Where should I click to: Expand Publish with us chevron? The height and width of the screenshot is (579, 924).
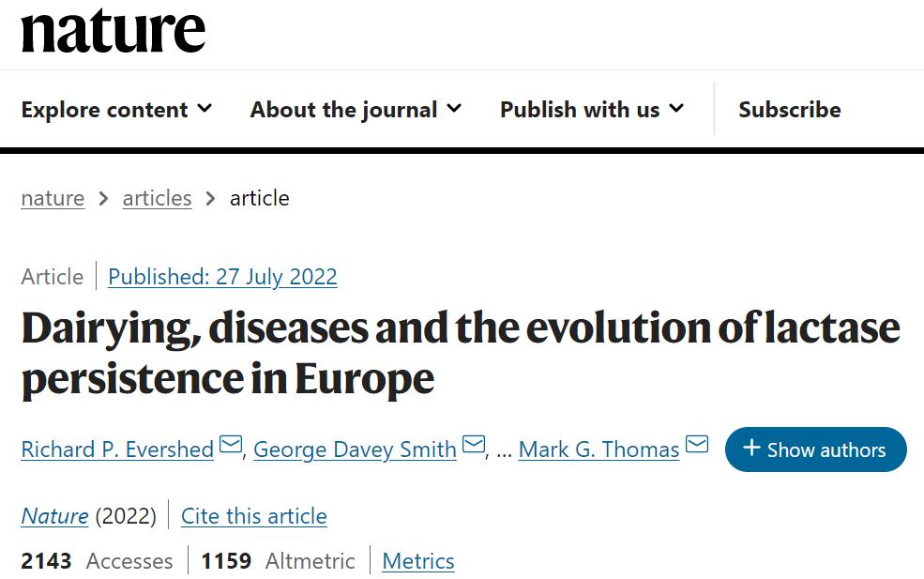point(676,109)
